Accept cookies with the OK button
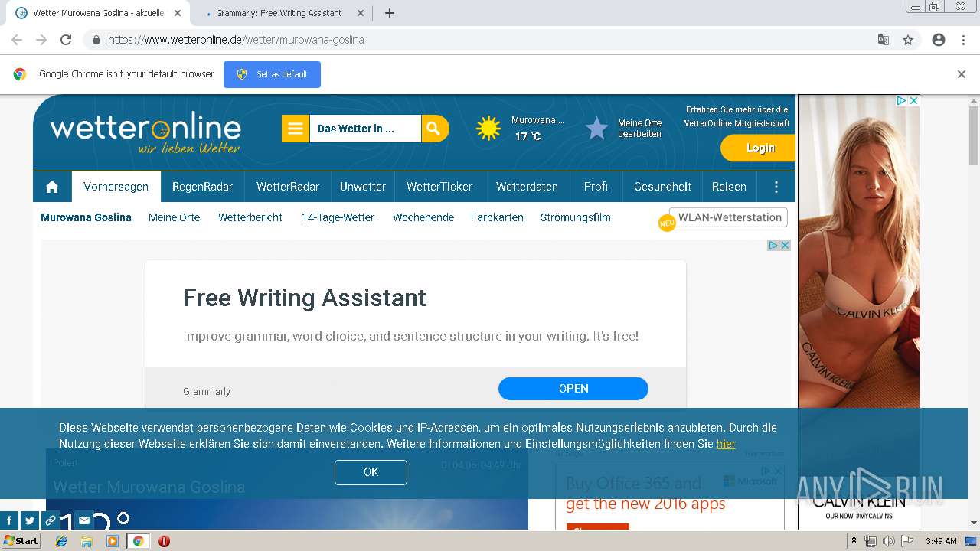The image size is (980, 551). (x=371, y=472)
